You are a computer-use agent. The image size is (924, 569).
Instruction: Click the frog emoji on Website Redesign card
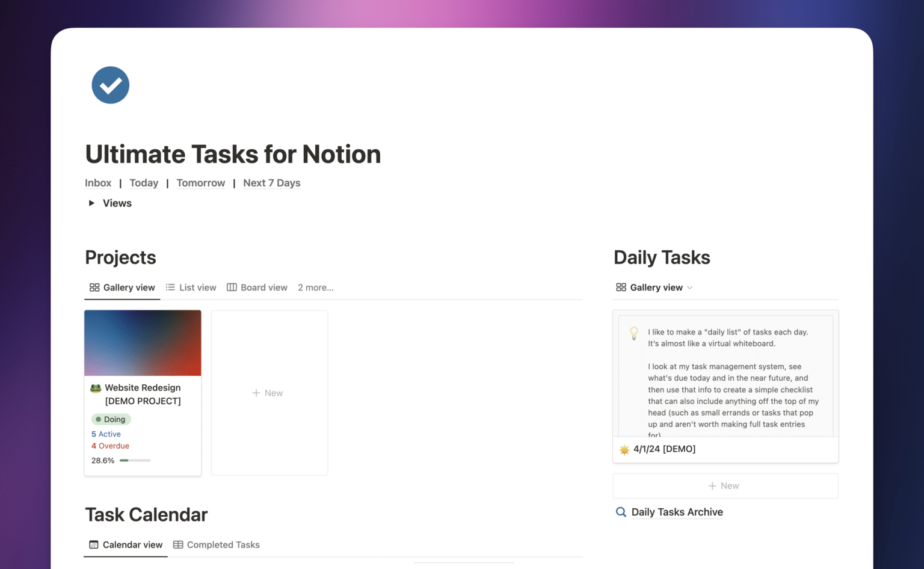(95, 388)
